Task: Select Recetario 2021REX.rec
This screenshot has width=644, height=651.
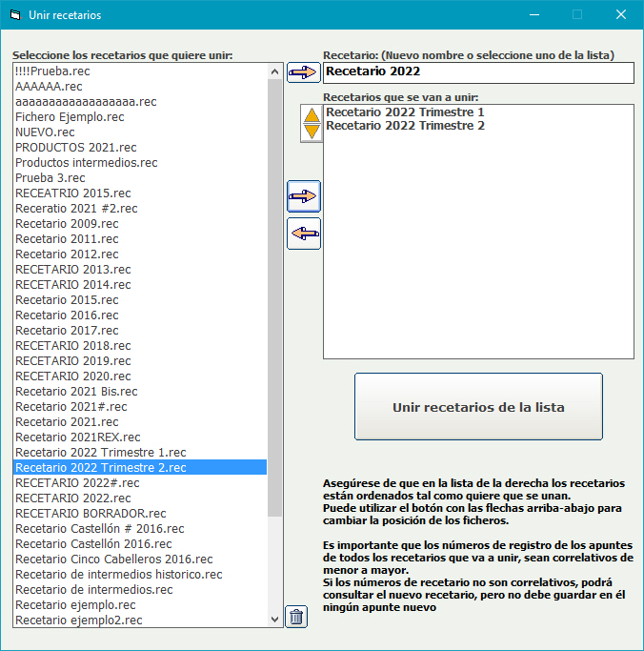Action: coord(140,437)
